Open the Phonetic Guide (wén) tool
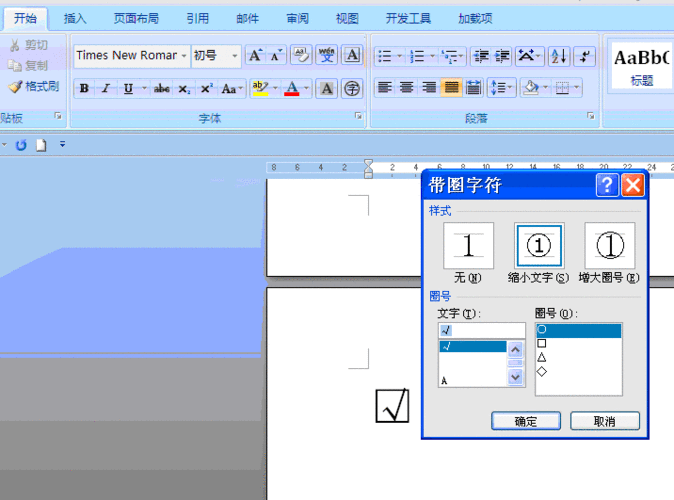674x500 pixels. pos(327,55)
